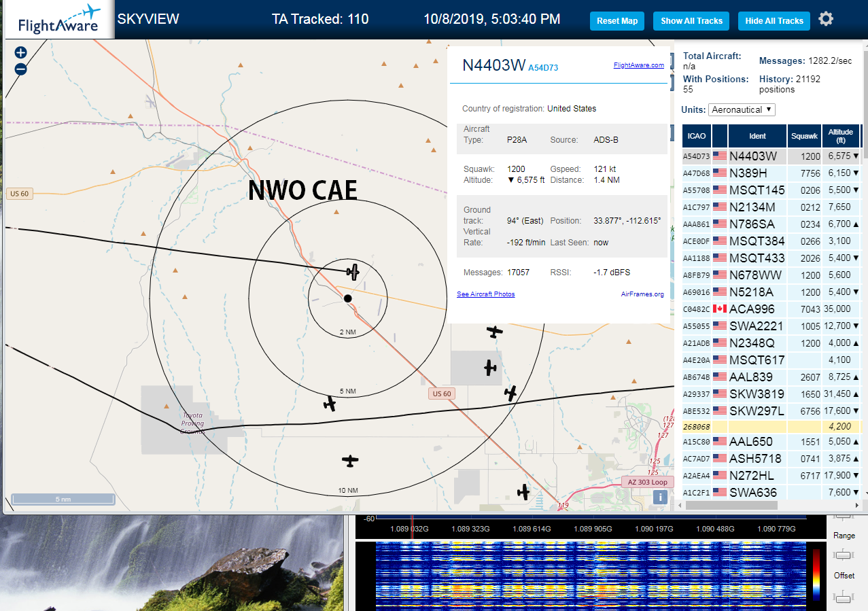Click the Offset slider in SDR window
This screenshot has height=611, width=868.
coord(844,597)
